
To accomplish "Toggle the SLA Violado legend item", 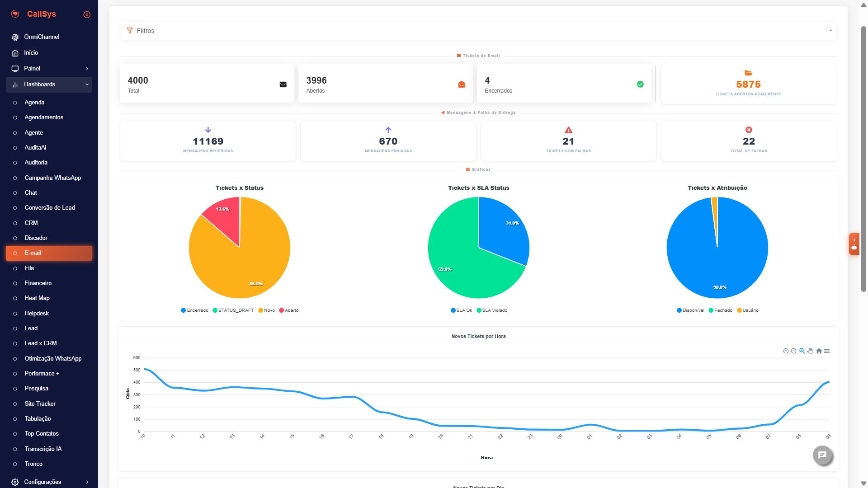I will pos(492,310).
